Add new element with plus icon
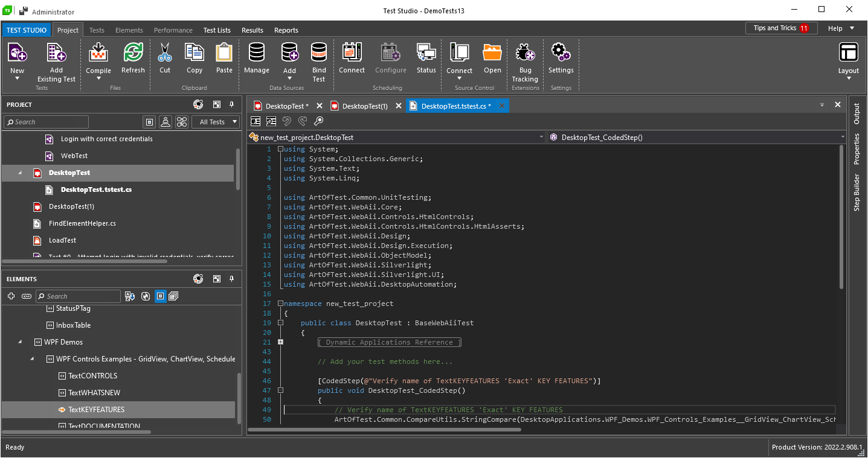This screenshot has height=458, width=868. (x=11, y=296)
